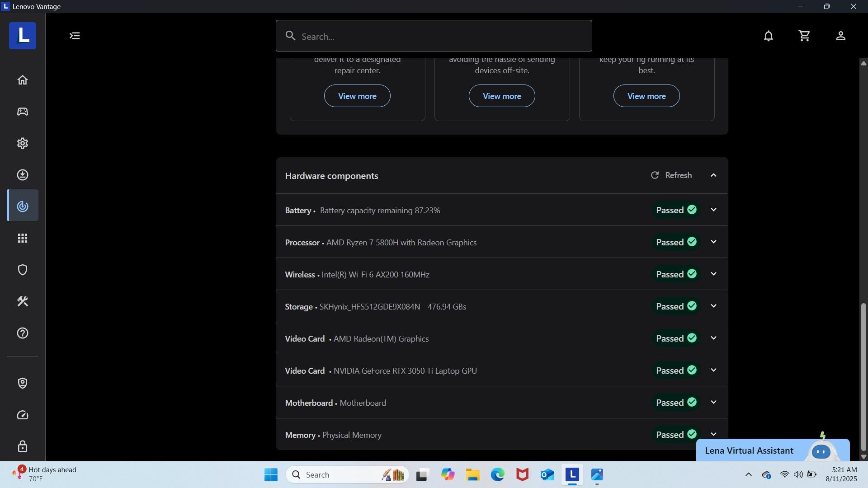868x488 pixels.
Task: Expand the NVIDIA GeForce Video Card row
Action: pyautogui.click(x=714, y=370)
